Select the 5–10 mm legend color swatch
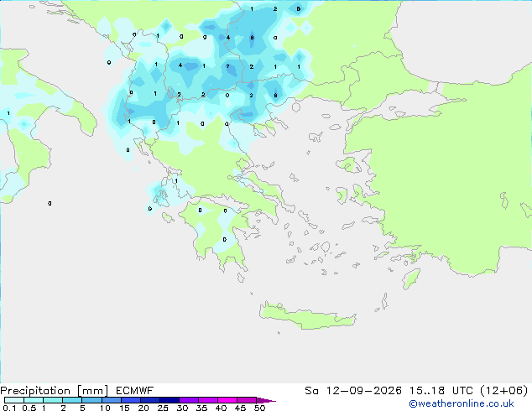This screenshot has width=532, height=411. pyautogui.click(x=91, y=400)
